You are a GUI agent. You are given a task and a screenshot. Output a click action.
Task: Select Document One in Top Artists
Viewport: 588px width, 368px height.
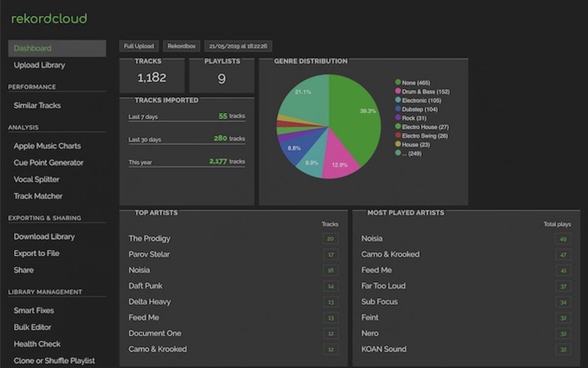click(x=155, y=333)
